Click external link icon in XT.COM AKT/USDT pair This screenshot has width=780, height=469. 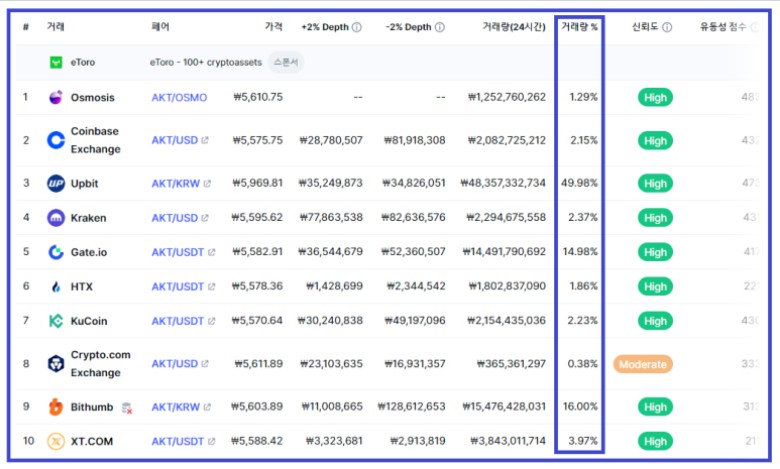click(x=211, y=442)
